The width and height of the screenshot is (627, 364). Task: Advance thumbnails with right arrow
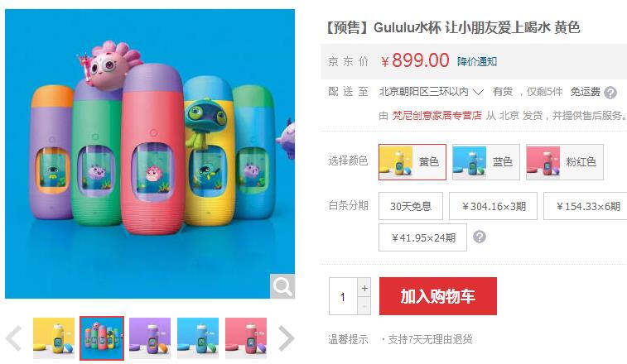point(286,338)
